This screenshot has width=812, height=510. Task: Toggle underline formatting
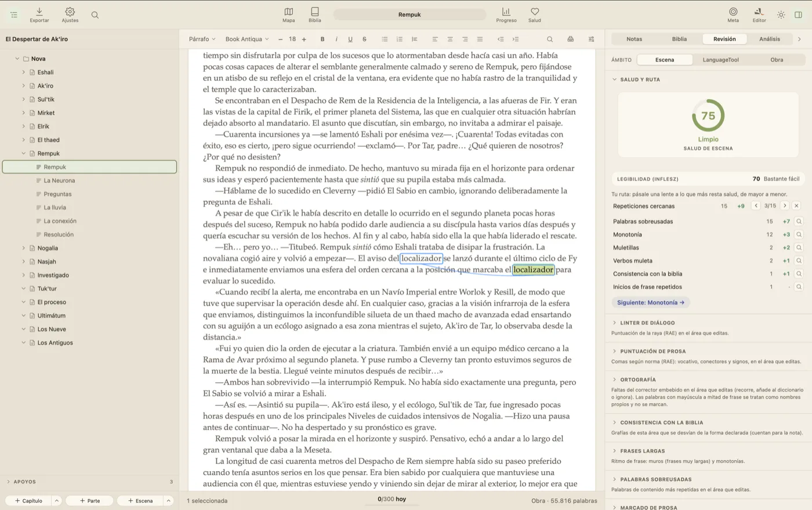[x=350, y=39]
